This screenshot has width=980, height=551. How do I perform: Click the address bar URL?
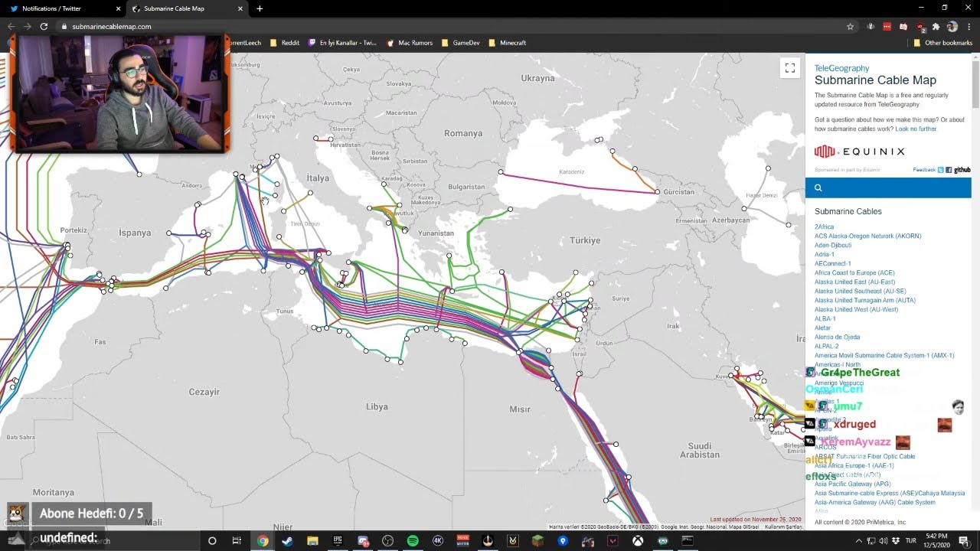pos(112,26)
